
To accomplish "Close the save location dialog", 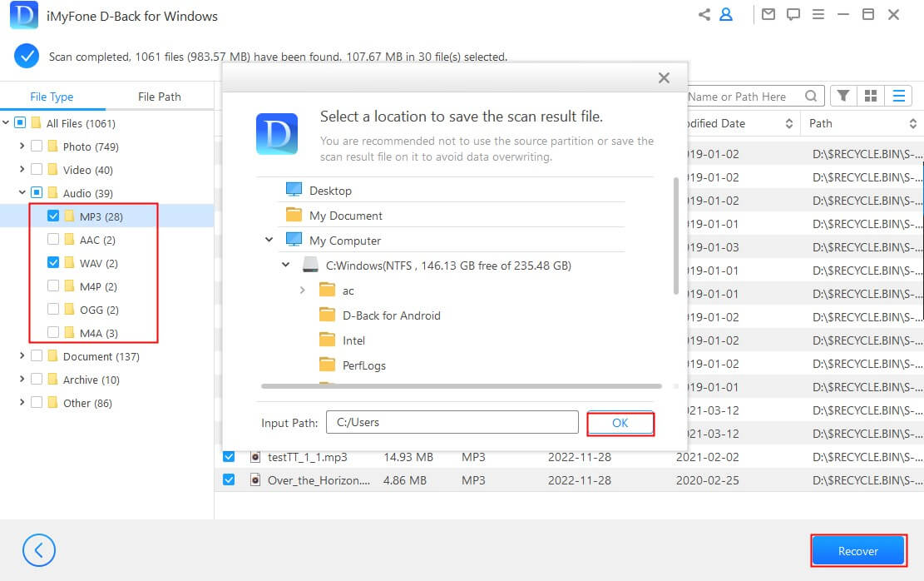I will pyautogui.click(x=665, y=78).
